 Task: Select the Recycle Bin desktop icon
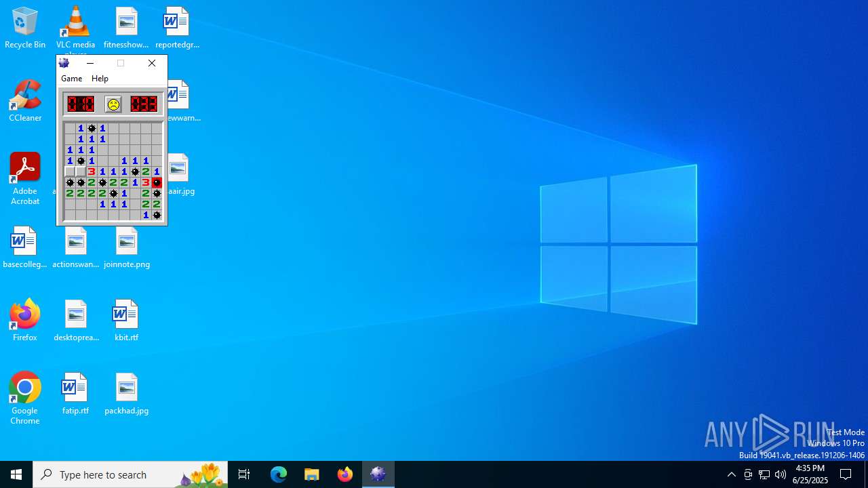click(x=25, y=28)
